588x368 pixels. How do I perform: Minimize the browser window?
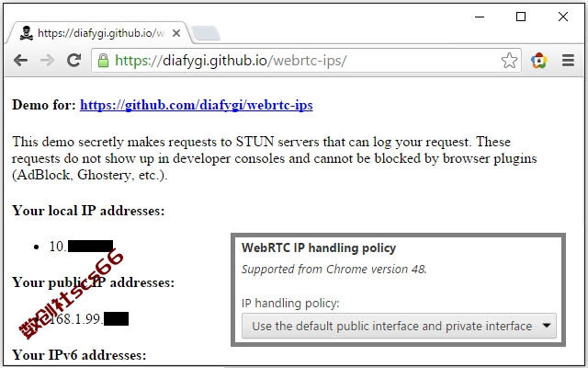[480, 17]
